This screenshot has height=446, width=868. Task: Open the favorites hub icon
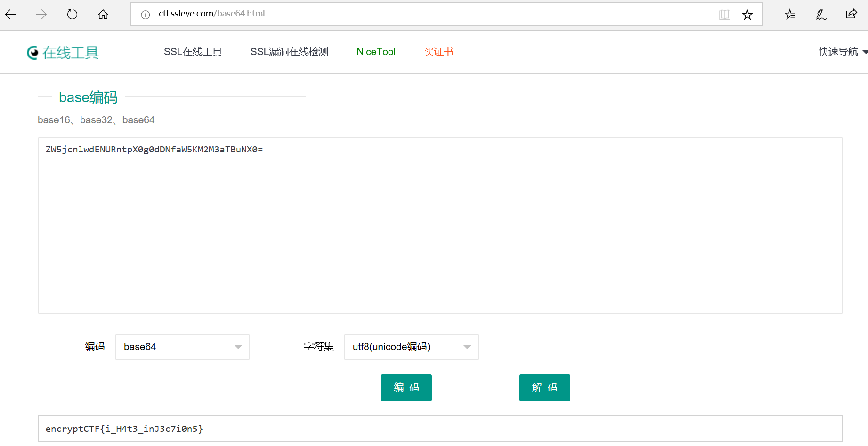(790, 15)
